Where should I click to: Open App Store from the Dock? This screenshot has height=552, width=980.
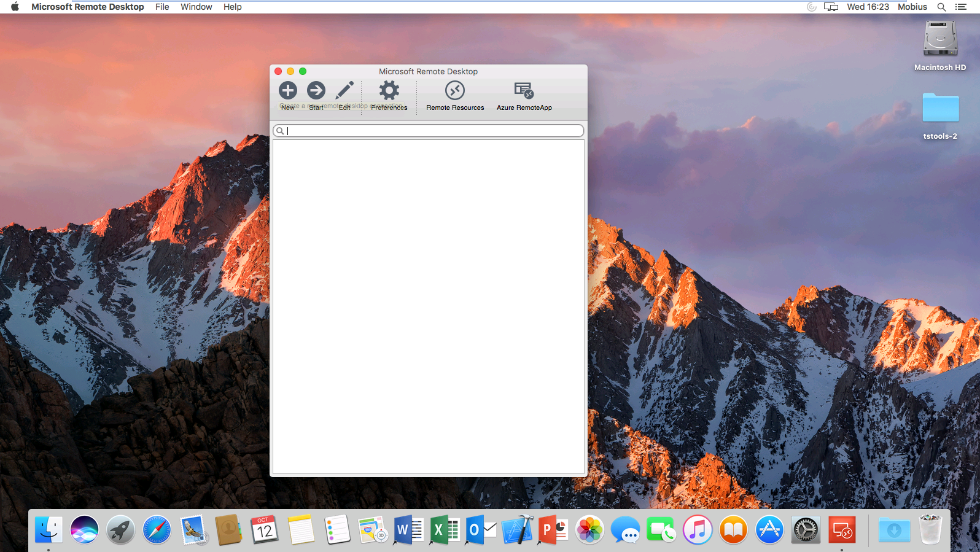click(x=769, y=529)
